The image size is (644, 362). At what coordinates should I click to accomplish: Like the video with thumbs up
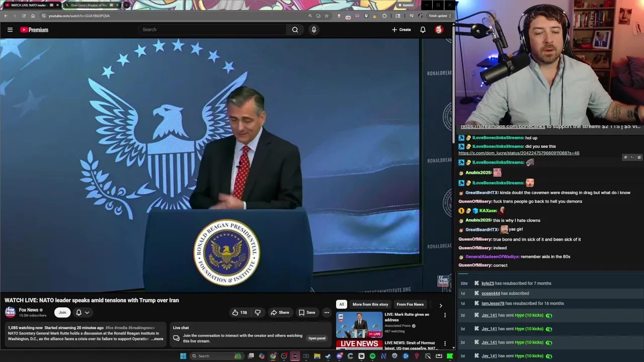(x=239, y=313)
